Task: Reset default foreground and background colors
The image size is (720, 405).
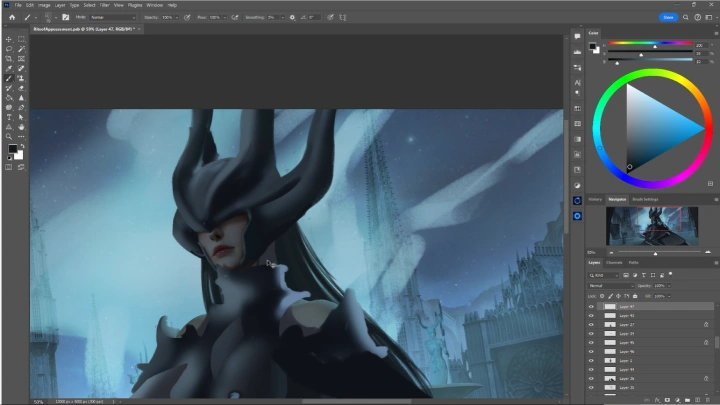Action: click(x=9, y=158)
